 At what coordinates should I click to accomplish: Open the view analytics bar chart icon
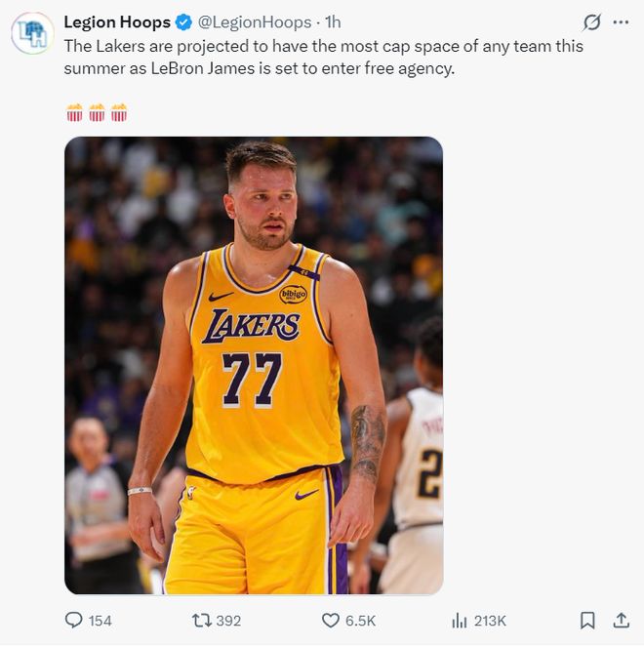[x=459, y=621]
